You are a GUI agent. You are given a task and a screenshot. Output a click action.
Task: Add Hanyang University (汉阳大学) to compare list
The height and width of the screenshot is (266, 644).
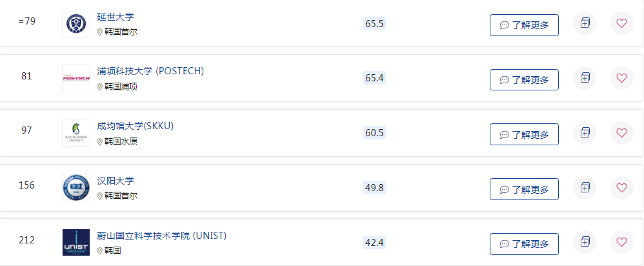coord(585,188)
